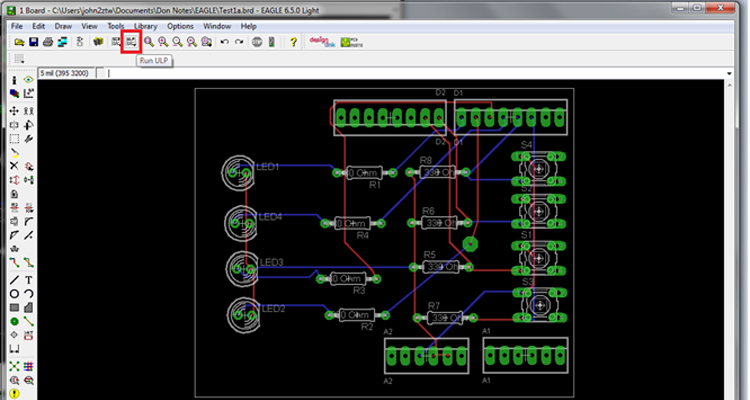Screen dimensions: 750x400
Task: Open the design link button
Action: pos(322,42)
